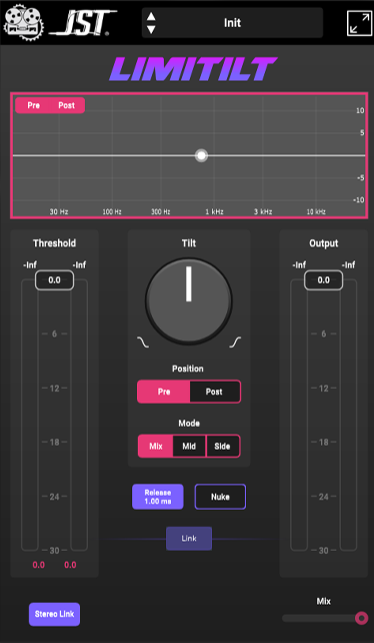
Task: Select Mid mode
Action: [x=189, y=446]
